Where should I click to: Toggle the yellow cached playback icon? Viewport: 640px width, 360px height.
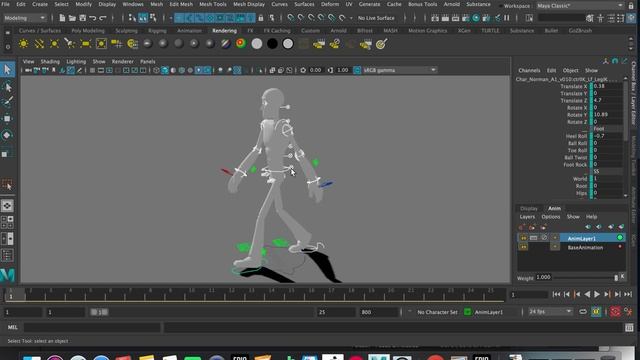click(x=596, y=312)
